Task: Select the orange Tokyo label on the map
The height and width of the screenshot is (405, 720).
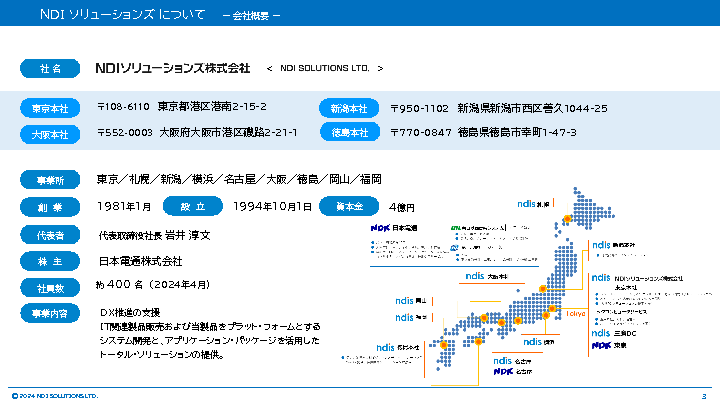Action: click(x=576, y=313)
